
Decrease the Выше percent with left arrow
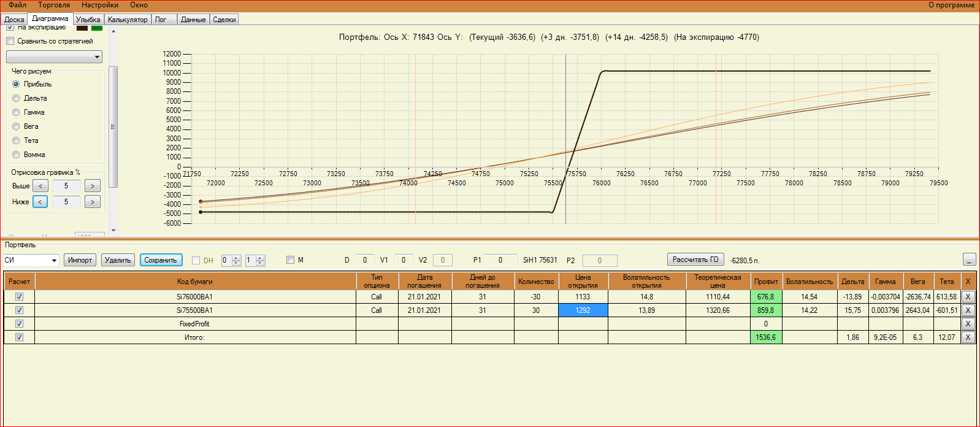tap(40, 186)
